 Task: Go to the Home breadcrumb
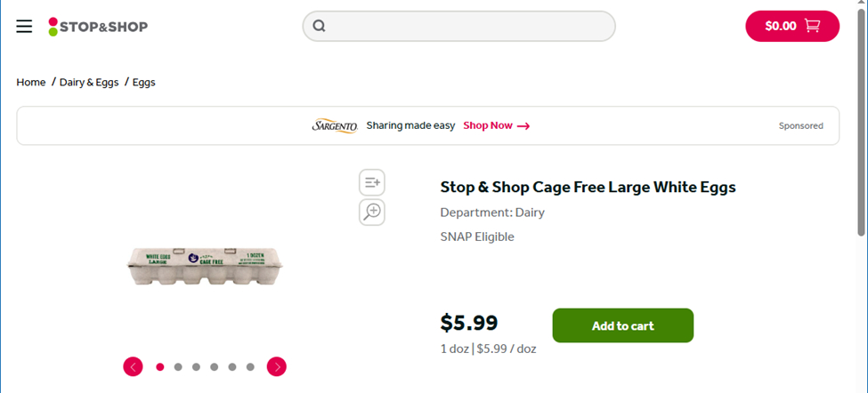pos(31,82)
